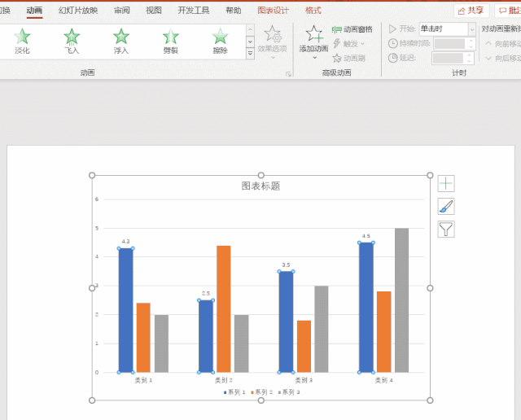Apply the 飞入 (Fly In) animation effect

(x=72, y=41)
